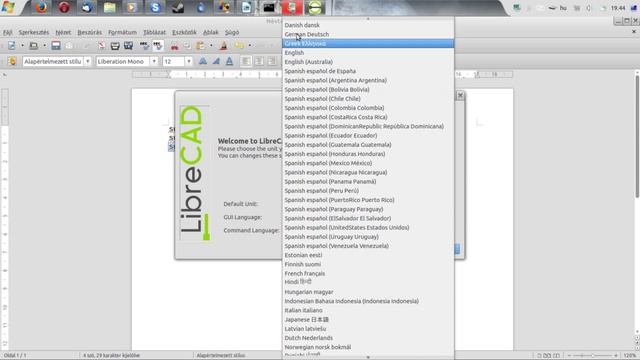Open the Súgó menu
This screenshot has height=360, width=640.
pyautogui.click(x=232, y=32)
